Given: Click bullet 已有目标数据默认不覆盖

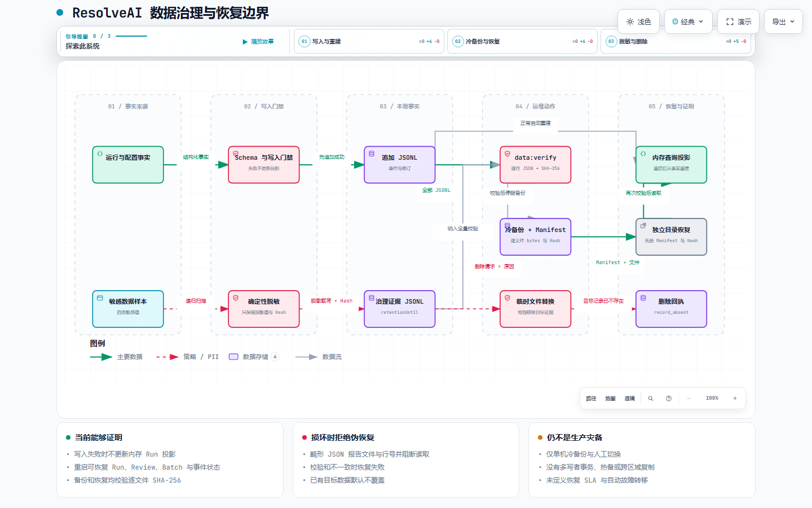Looking at the screenshot, I should click(347, 480).
